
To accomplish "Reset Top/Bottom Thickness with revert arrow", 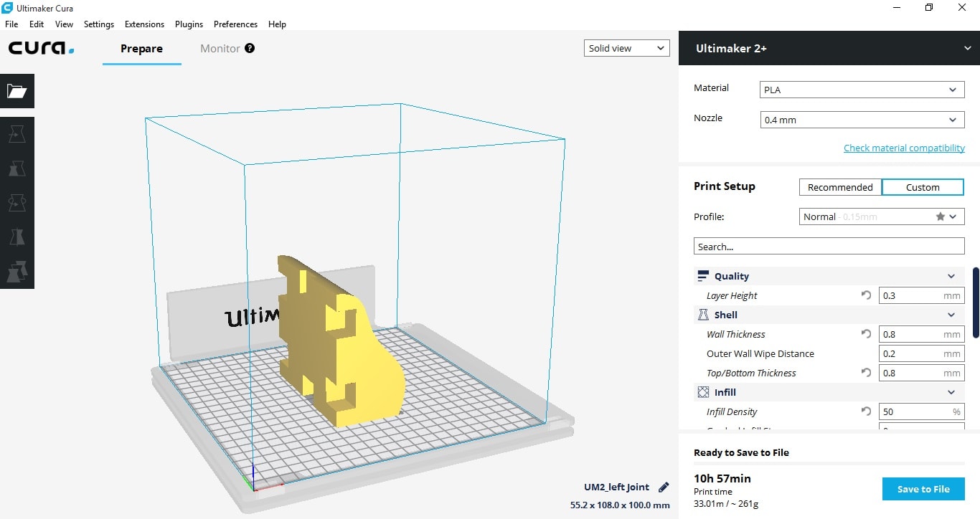I will (866, 373).
